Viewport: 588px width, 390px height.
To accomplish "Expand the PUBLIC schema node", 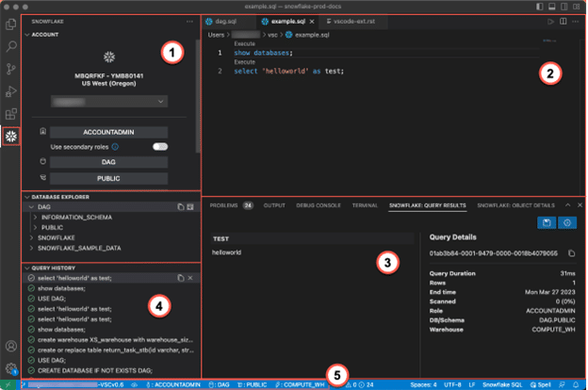I will pos(35,228).
